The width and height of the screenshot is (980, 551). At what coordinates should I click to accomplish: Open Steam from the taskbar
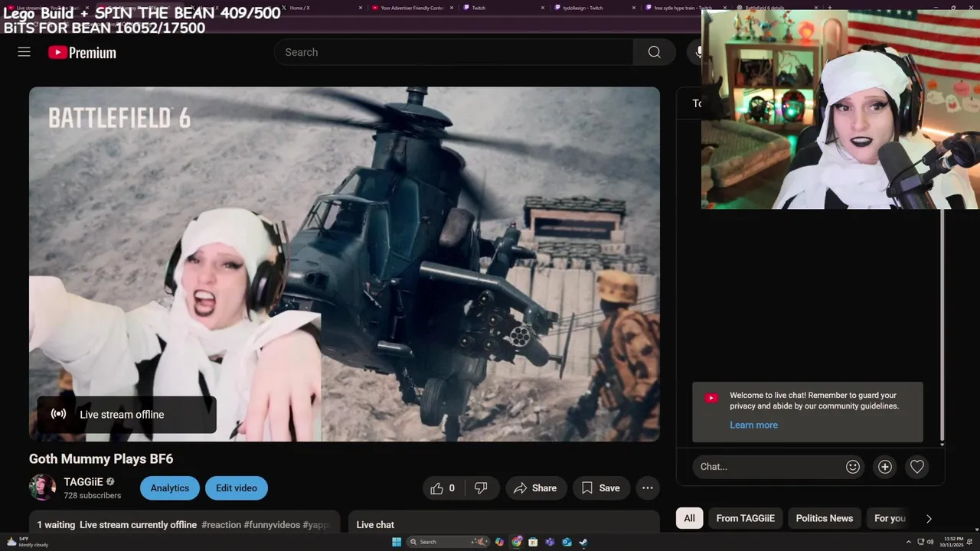(x=583, y=542)
